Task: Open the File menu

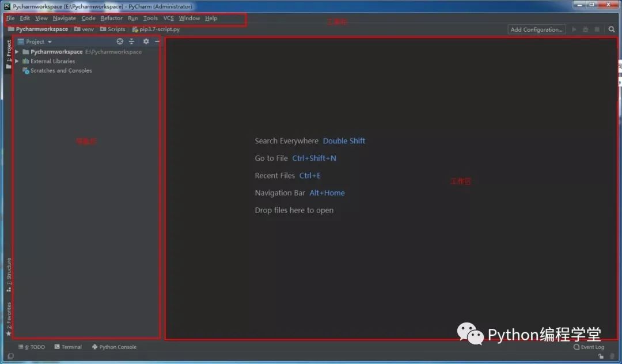Action: click(10, 18)
